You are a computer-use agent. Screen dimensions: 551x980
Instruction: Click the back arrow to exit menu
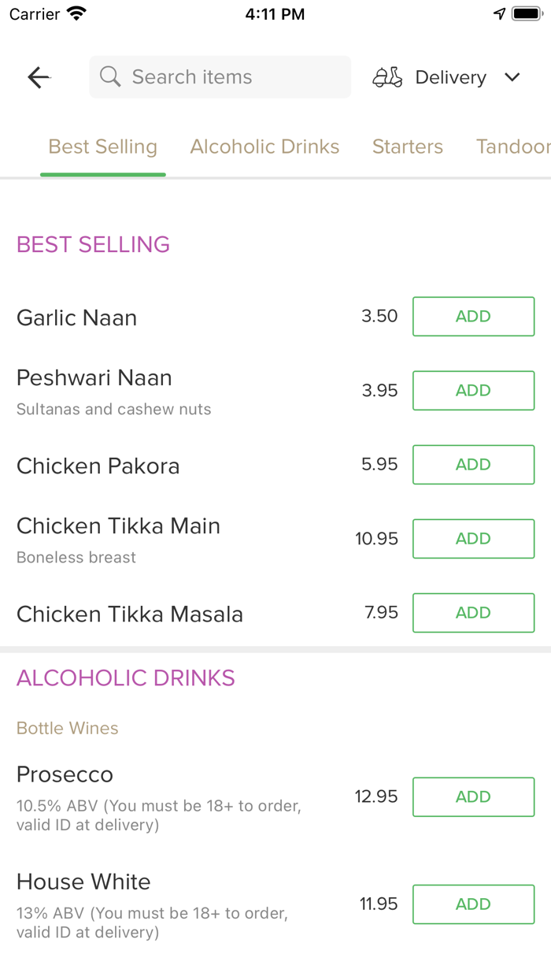pyautogui.click(x=38, y=76)
